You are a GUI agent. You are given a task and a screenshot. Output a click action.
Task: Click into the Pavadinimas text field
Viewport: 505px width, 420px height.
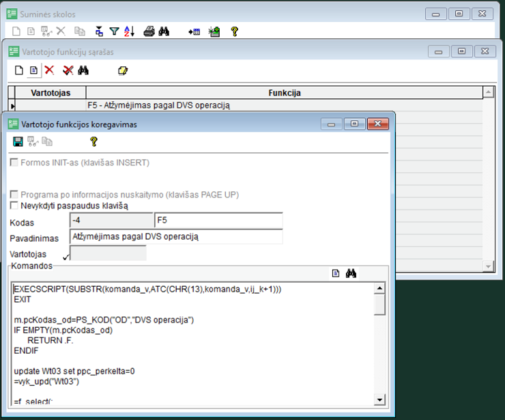(176, 237)
